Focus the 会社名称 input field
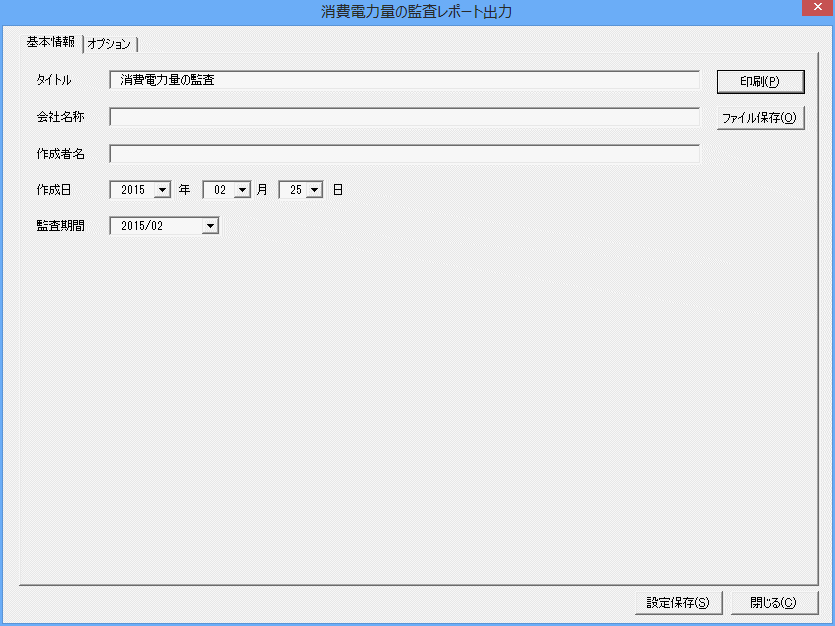The width and height of the screenshot is (835, 626). pyautogui.click(x=404, y=117)
